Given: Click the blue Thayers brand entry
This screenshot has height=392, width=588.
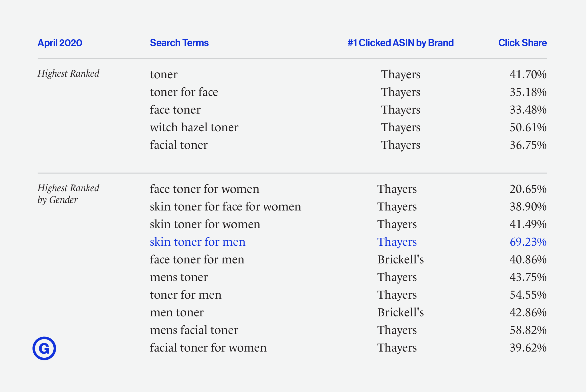Looking at the screenshot, I should pos(397,242).
